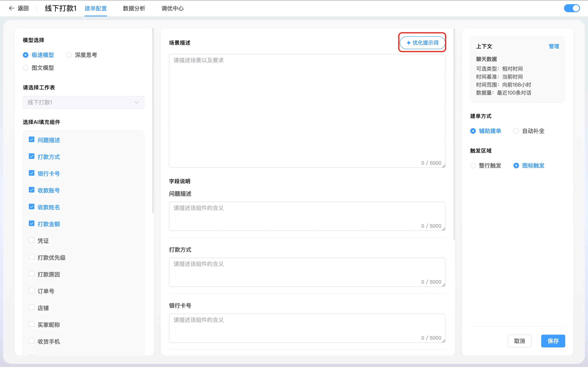Choose the 图文模型 radio button

click(x=26, y=68)
